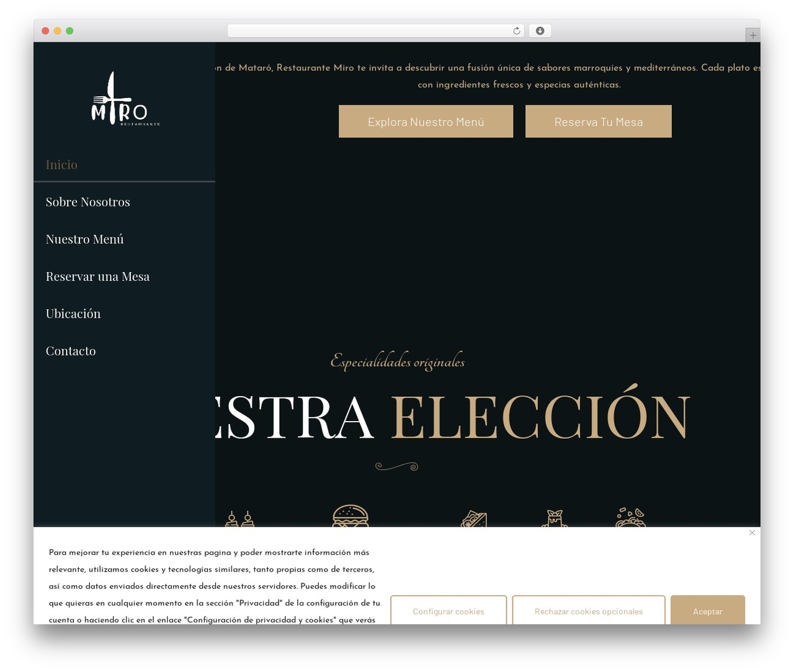Open Configurar cookies settings
Viewport: 794px width, 672px height.
[448, 611]
